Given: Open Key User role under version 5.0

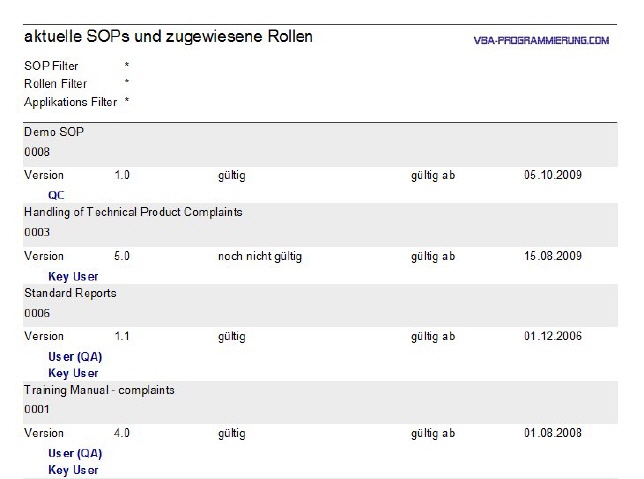Looking at the screenshot, I should 73,276.
